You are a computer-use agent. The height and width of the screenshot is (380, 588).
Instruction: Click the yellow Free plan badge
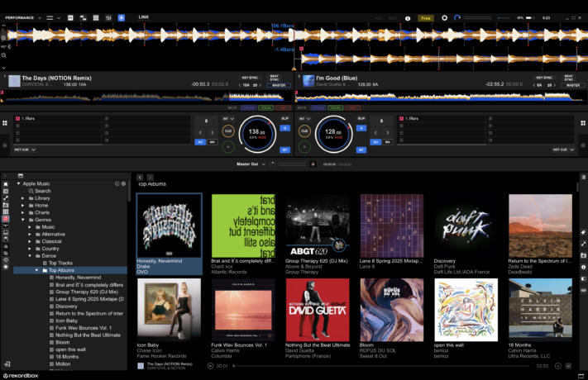tap(426, 18)
